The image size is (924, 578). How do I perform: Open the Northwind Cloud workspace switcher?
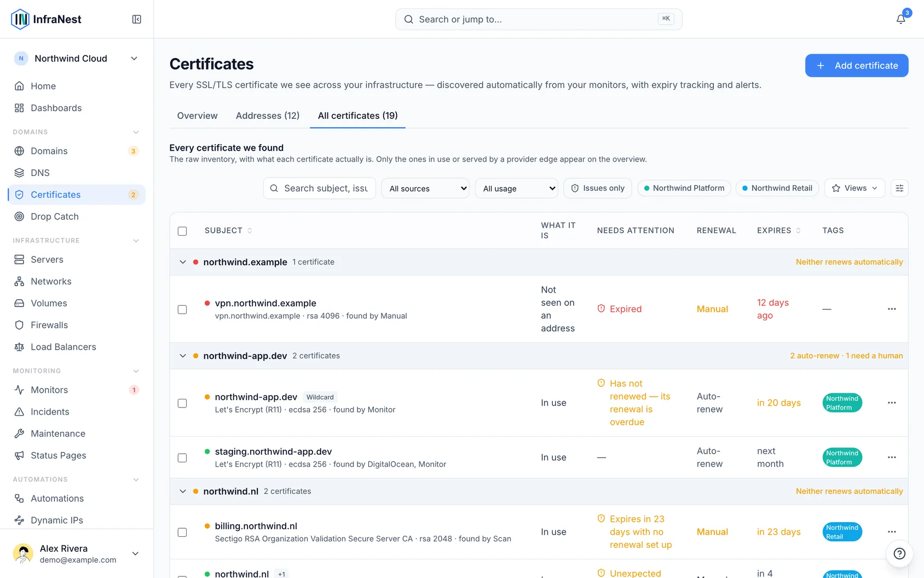tap(77, 59)
